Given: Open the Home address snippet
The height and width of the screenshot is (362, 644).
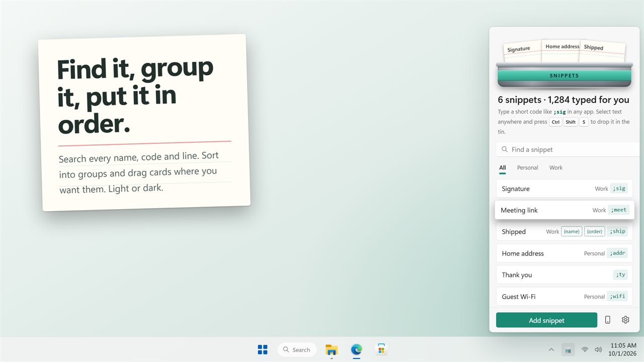Looking at the screenshot, I should (564, 253).
